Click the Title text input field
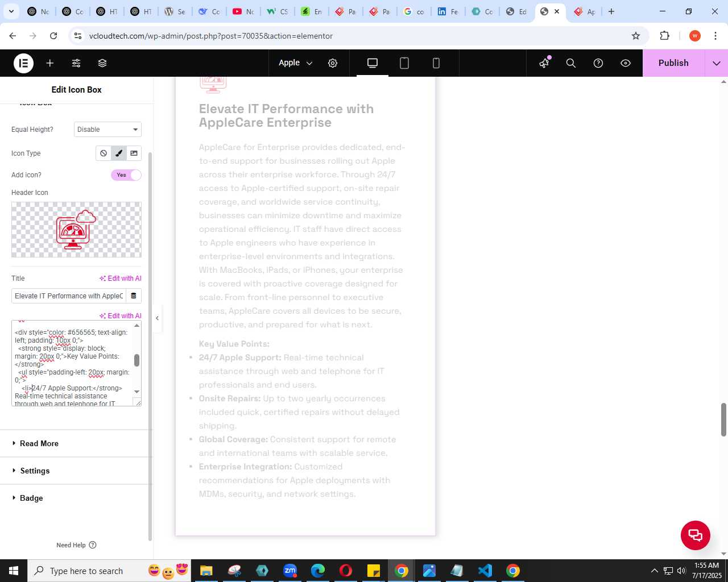This screenshot has width=728, height=582. click(69, 296)
